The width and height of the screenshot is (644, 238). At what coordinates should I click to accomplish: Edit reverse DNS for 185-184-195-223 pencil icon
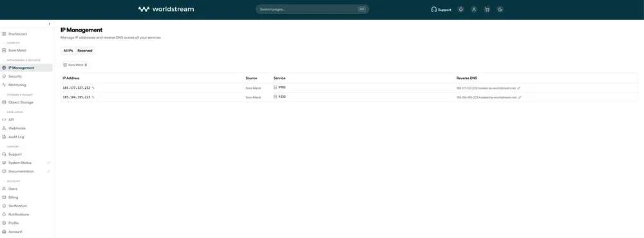click(x=519, y=97)
